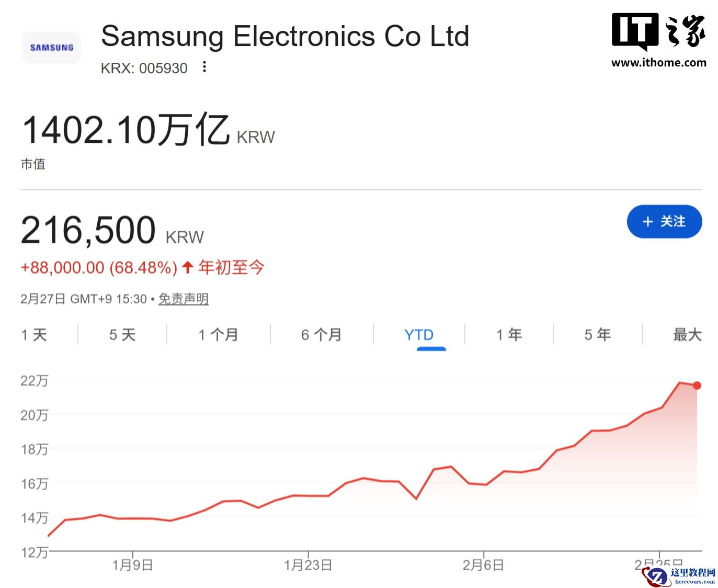Screen dimensions: 718x588
Task: Switch to the 6 个月 range tab
Action: pyautogui.click(x=322, y=334)
